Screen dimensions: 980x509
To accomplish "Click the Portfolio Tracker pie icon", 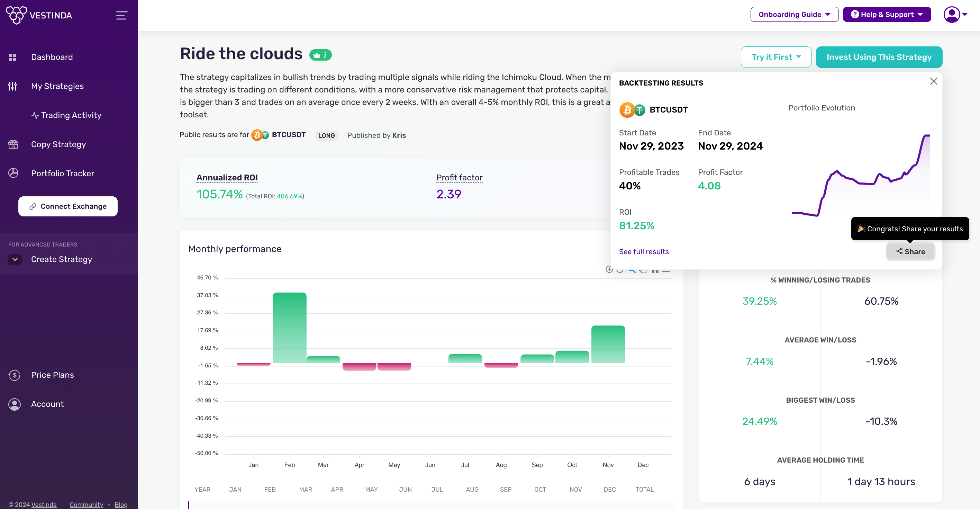I will click(13, 173).
